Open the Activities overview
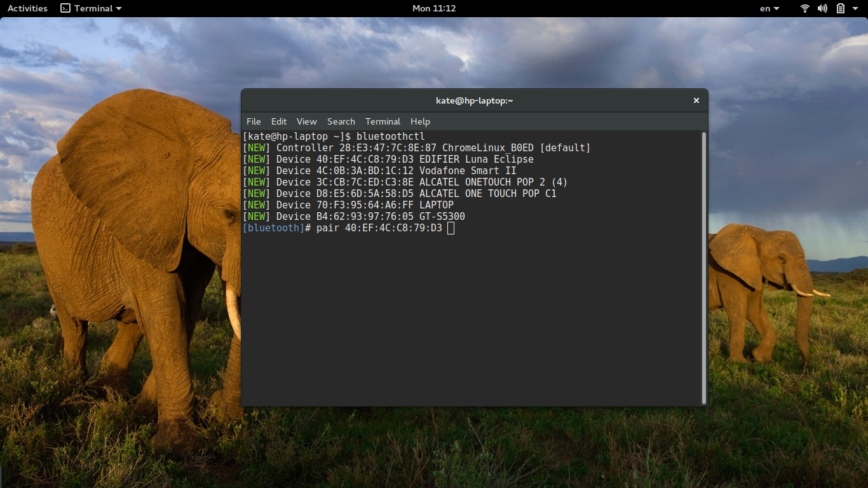The width and height of the screenshot is (868, 488). (x=27, y=8)
